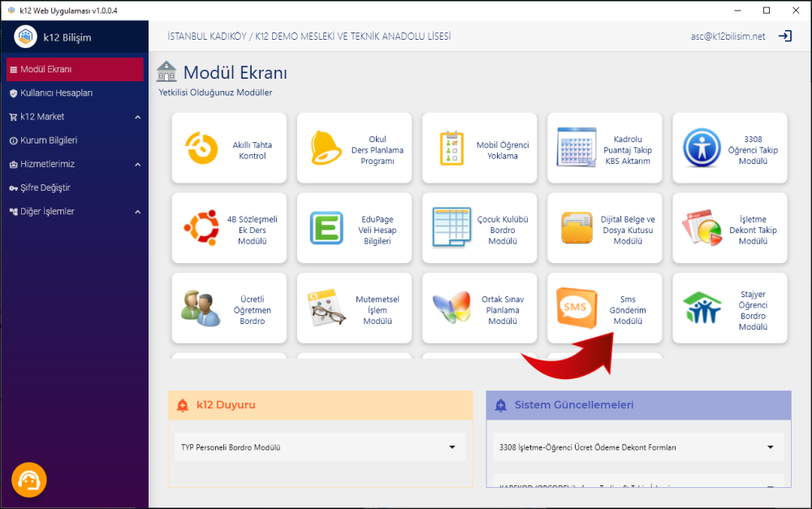Click the Mutemetsel İşlem Modülü label
The image size is (812, 509).
(x=378, y=310)
